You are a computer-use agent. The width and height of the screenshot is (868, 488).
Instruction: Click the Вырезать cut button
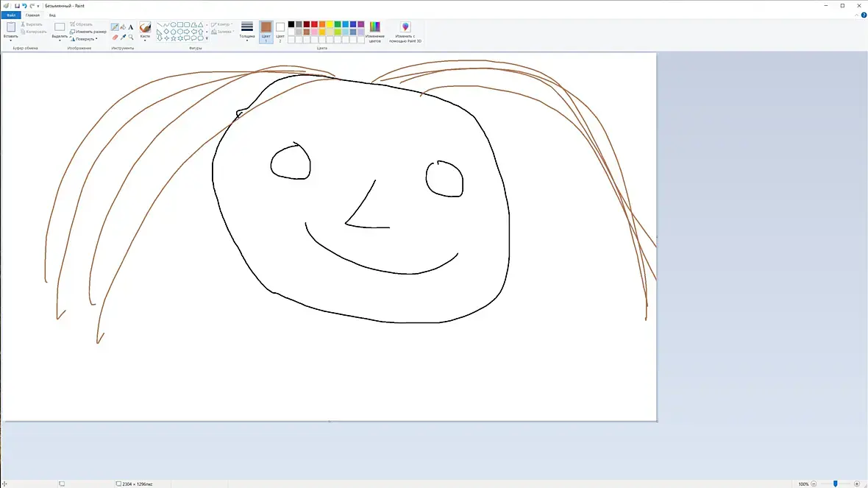point(32,24)
